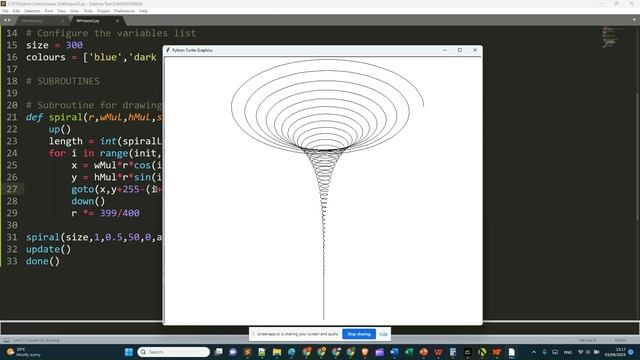This screenshot has height=360, width=640.
Task: Open the Windows Start menu
Action: click(129, 352)
